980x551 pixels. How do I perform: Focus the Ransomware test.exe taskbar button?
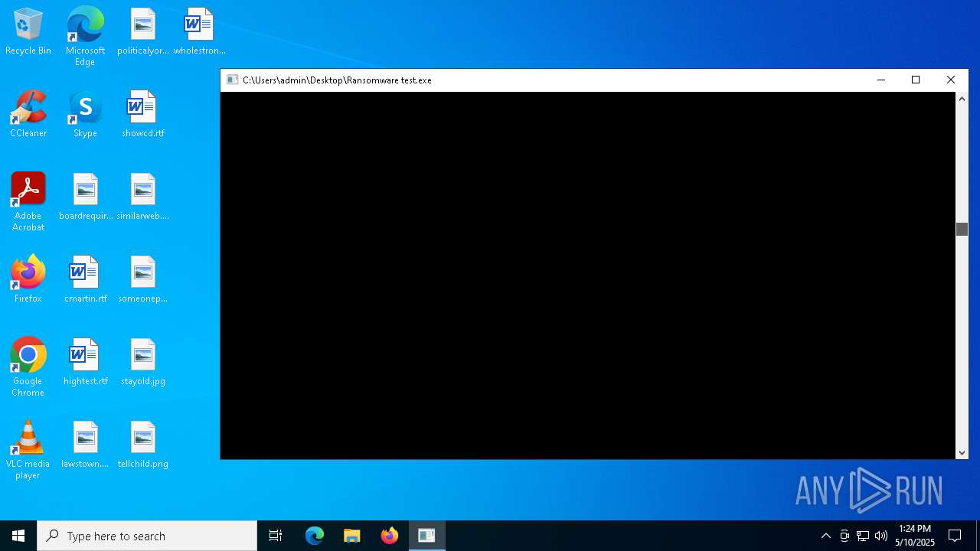427,536
